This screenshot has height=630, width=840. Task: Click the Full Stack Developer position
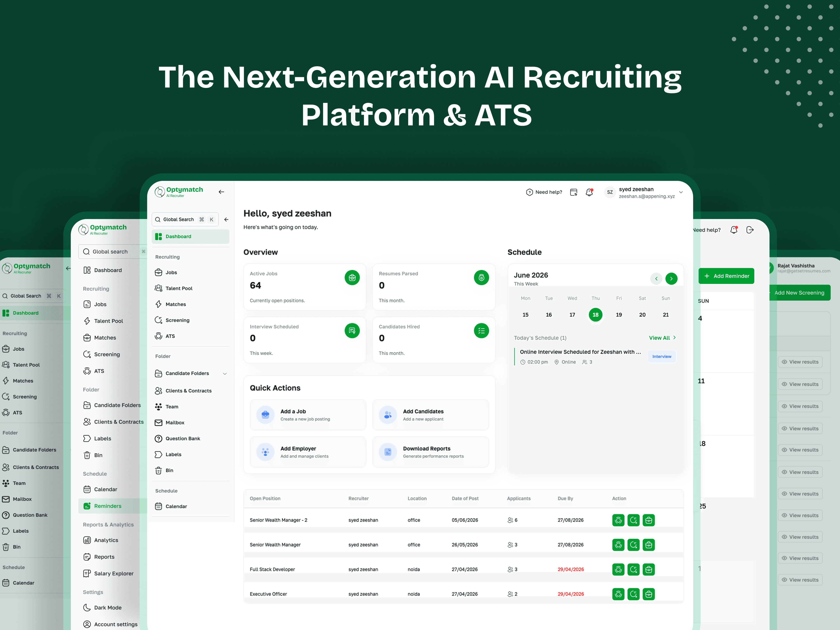tap(272, 570)
